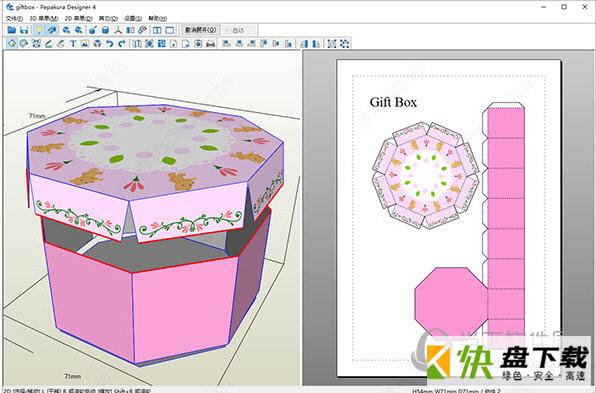Click the 取消展开(O) undo unfold button
This screenshot has width=596, height=393.
pos(200,30)
